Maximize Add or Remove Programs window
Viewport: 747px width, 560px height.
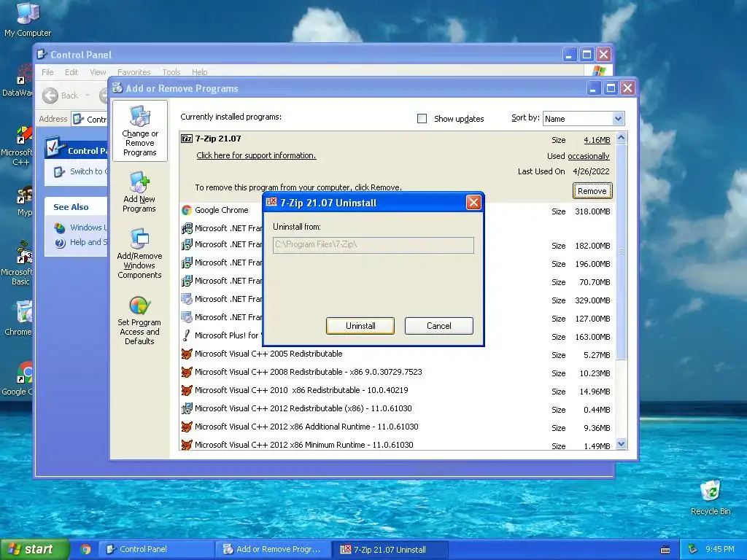pyautogui.click(x=611, y=88)
